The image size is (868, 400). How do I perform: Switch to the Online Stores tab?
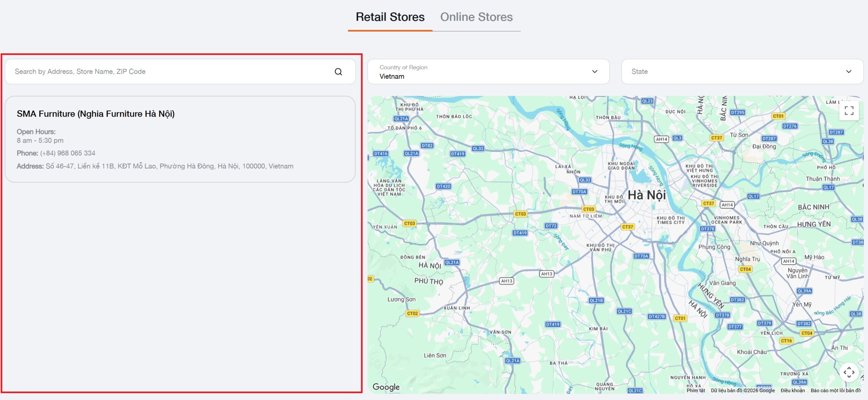(x=476, y=17)
